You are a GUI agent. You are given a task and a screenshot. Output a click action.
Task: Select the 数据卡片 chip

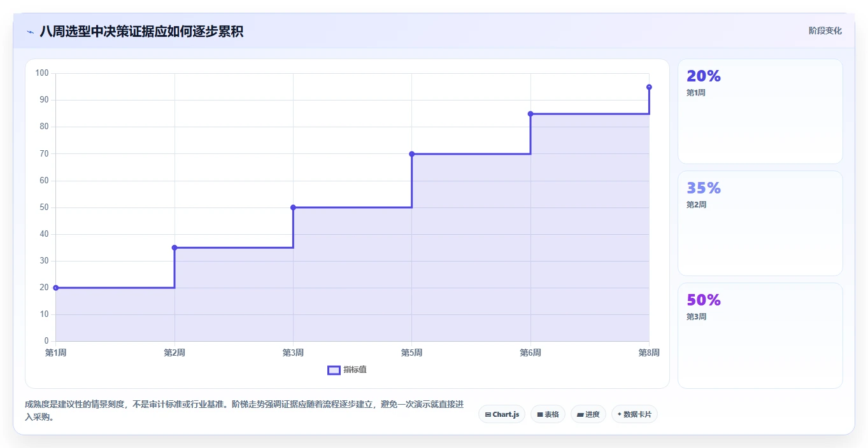tap(634, 414)
